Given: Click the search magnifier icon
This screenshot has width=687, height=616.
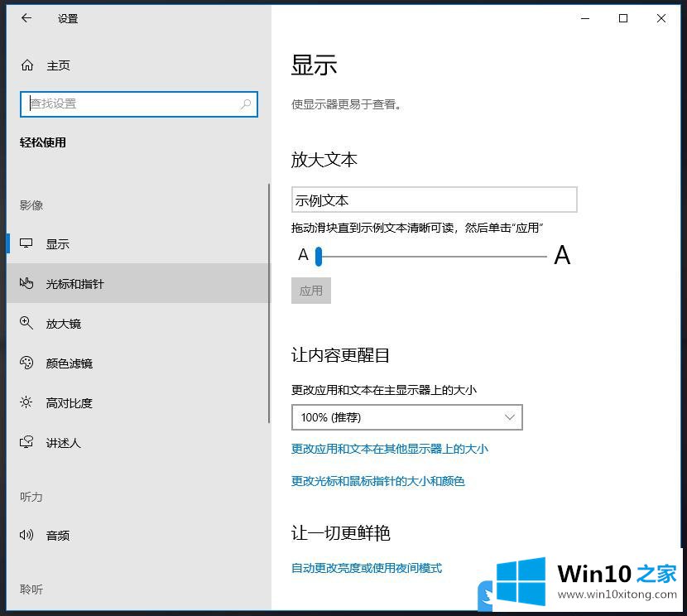Looking at the screenshot, I should (246, 104).
